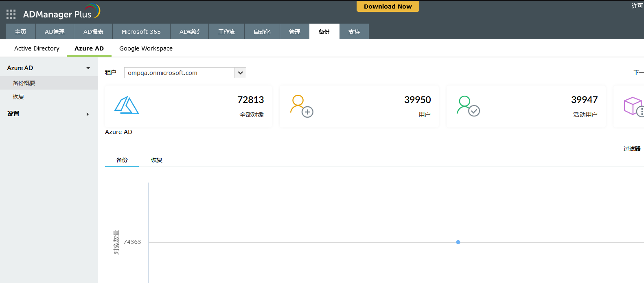Click the ADManager Plus logo
The image size is (644, 283).
tap(61, 13)
